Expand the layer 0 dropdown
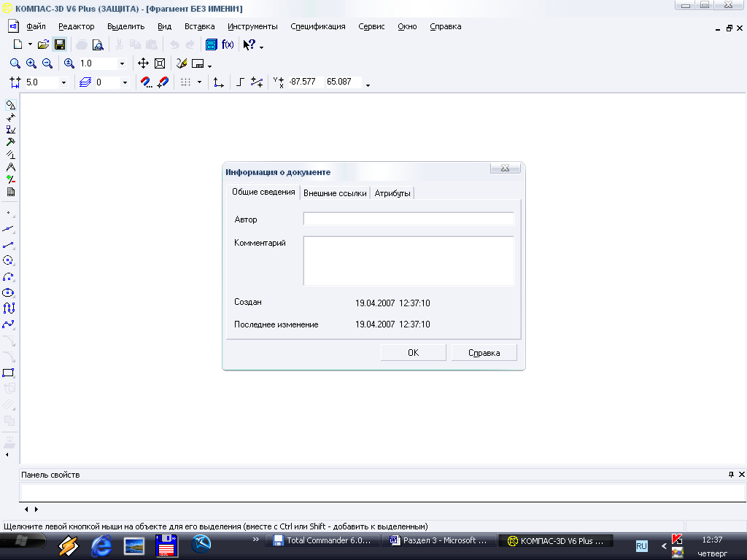Viewport: 747px width, 560px height. pos(125,82)
